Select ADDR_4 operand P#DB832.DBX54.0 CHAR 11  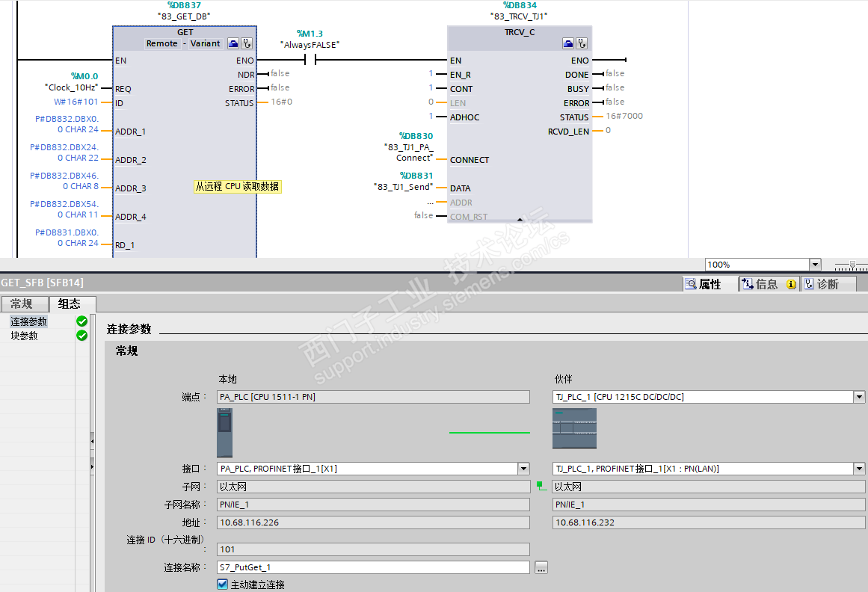coord(64,209)
